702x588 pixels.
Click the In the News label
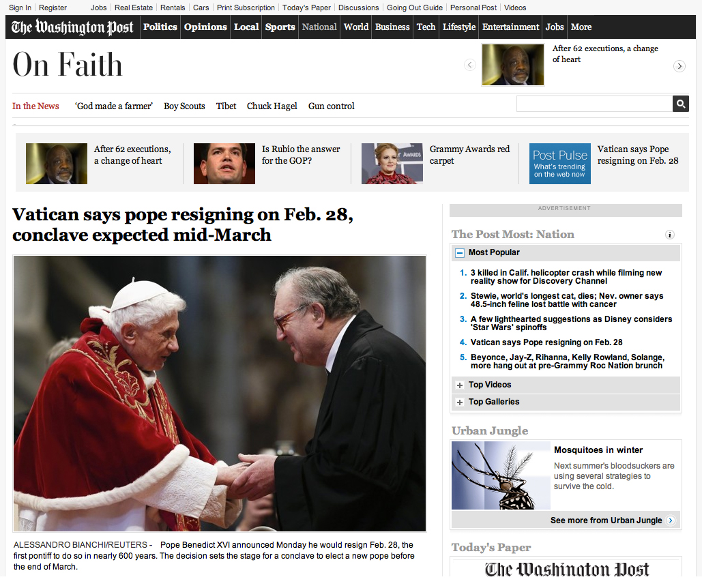(x=35, y=106)
